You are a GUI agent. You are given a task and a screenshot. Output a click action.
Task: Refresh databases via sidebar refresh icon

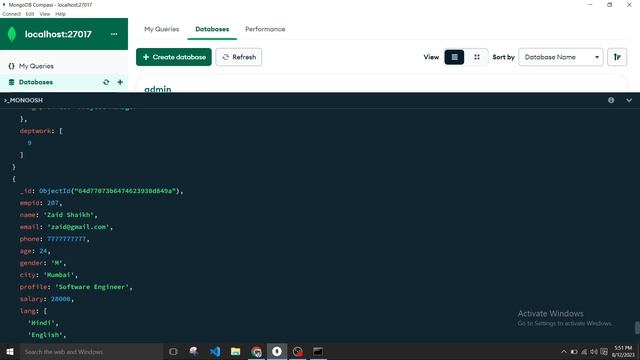106,82
